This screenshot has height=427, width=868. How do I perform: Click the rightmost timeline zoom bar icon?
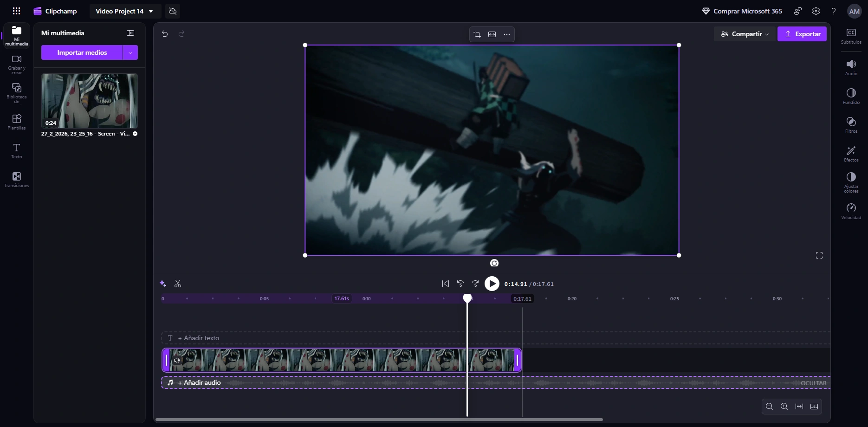point(814,407)
